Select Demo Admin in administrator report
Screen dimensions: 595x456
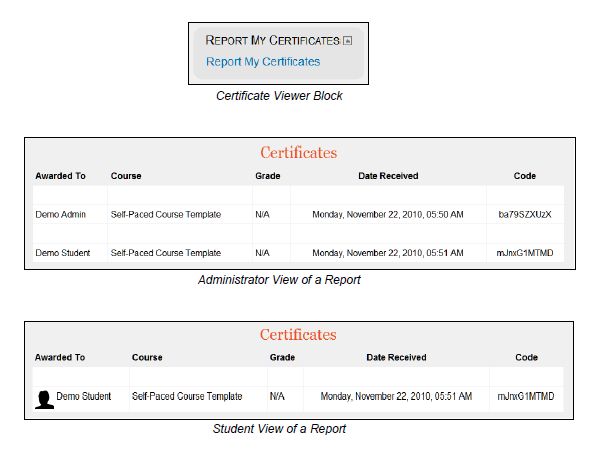tap(61, 214)
